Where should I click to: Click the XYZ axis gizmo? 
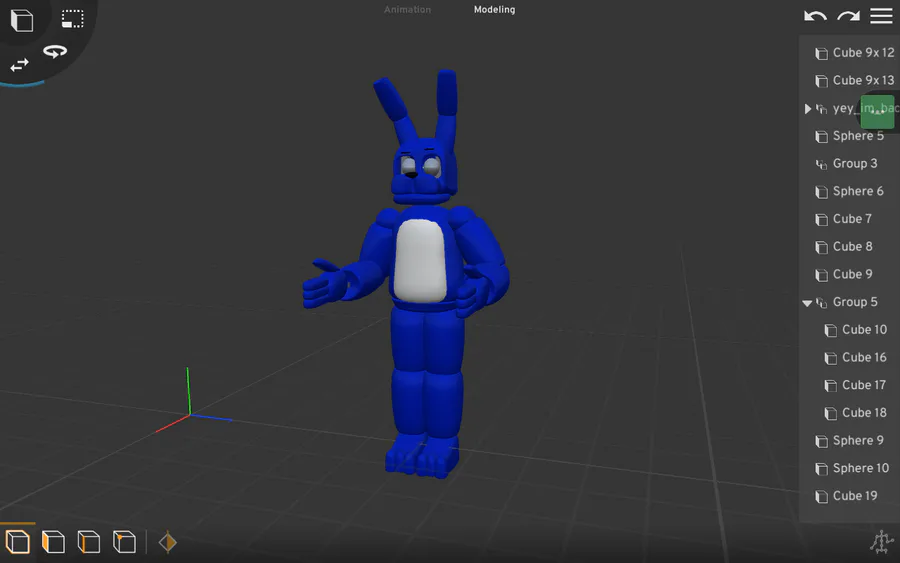point(191,402)
